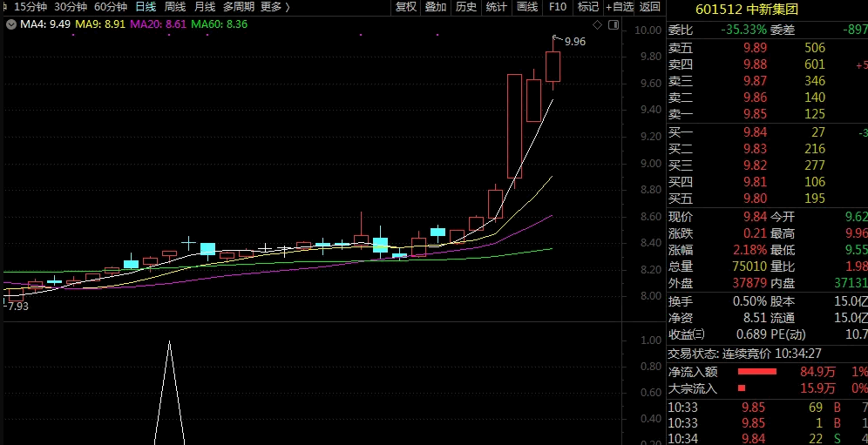868x445 pixels.
Task: Select the 卖四 9.88 order row
Action: 767,64
